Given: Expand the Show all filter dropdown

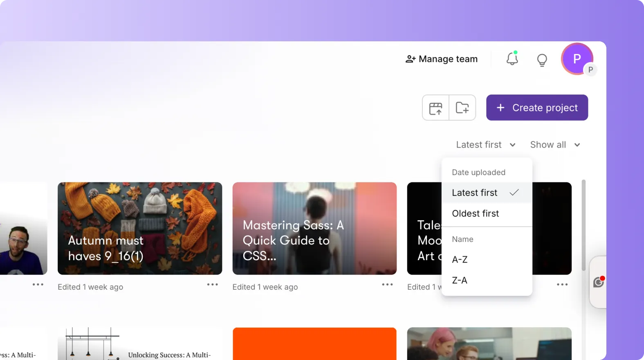Looking at the screenshot, I should pos(554,145).
